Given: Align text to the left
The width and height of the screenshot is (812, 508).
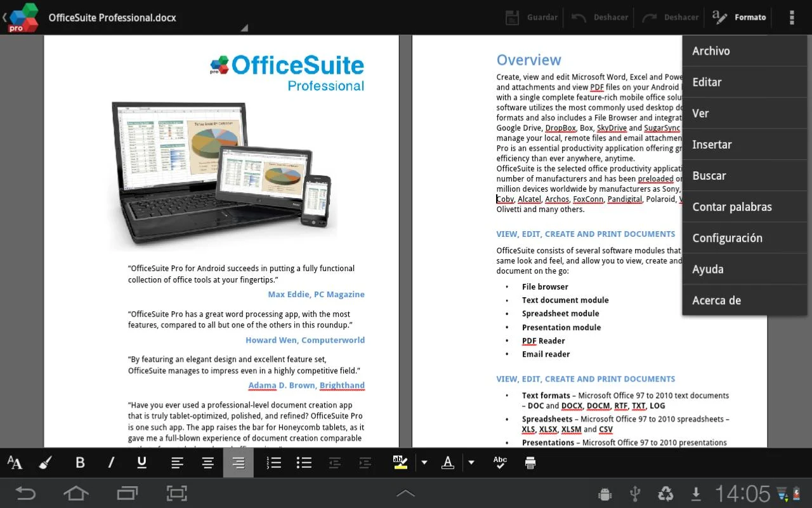Looking at the screenshot, I should point(177,463).
